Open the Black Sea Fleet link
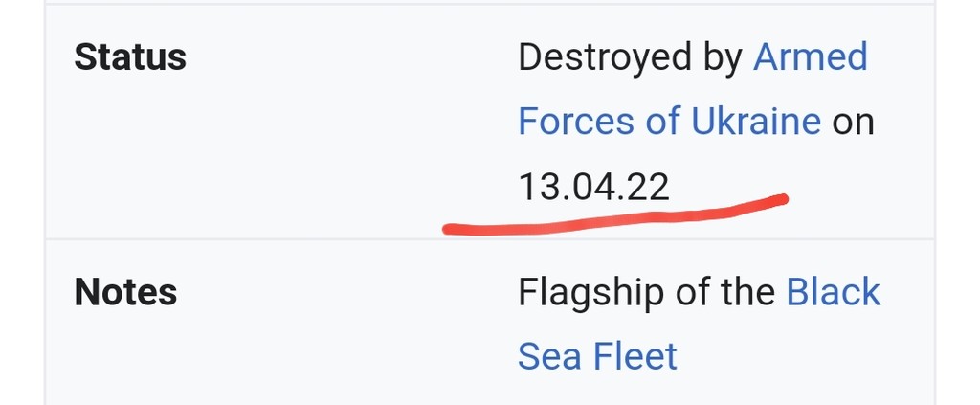980x405 pixels. [x=833, y=292]
